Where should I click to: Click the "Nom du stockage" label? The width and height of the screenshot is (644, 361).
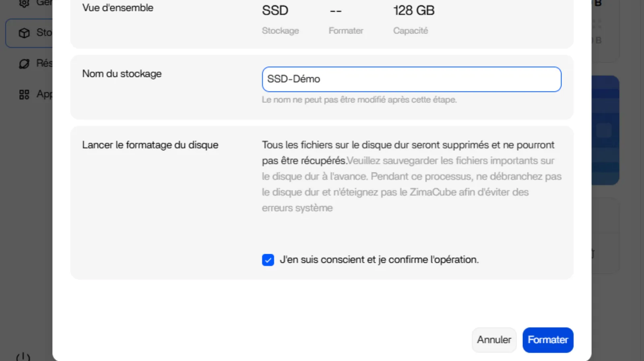click(x=122, y=74)
